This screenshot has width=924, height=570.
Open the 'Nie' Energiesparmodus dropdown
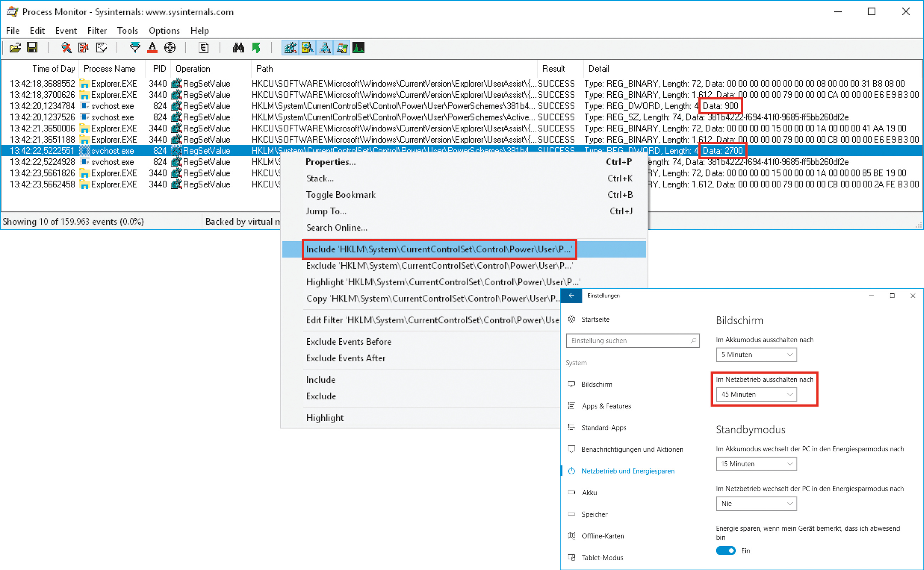point(756,504)
